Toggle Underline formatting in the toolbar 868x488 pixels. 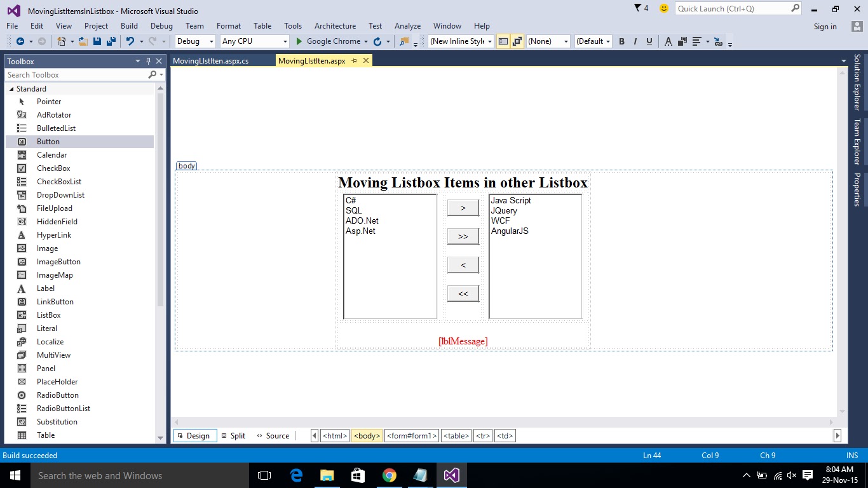click(x=649, y=41)
